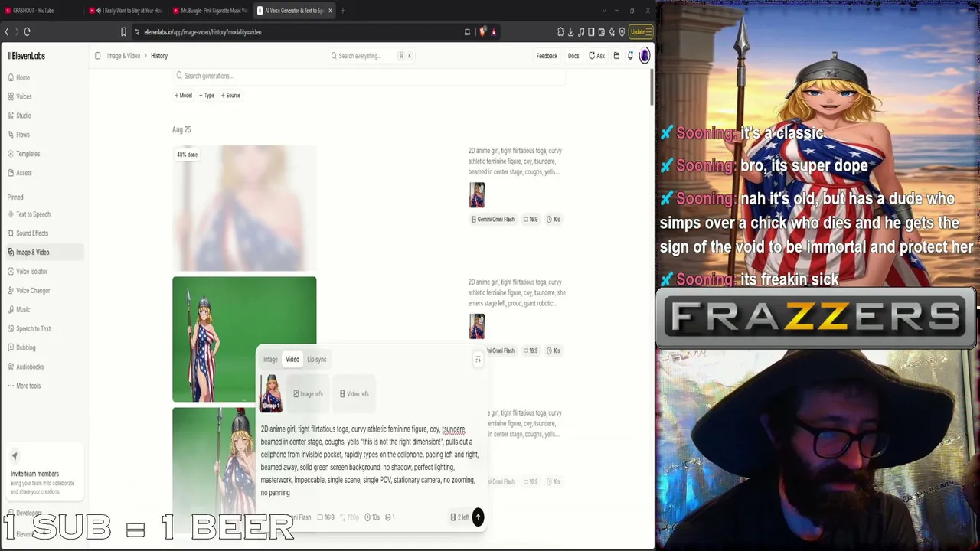Open the Docs link

tap(573, 56)
